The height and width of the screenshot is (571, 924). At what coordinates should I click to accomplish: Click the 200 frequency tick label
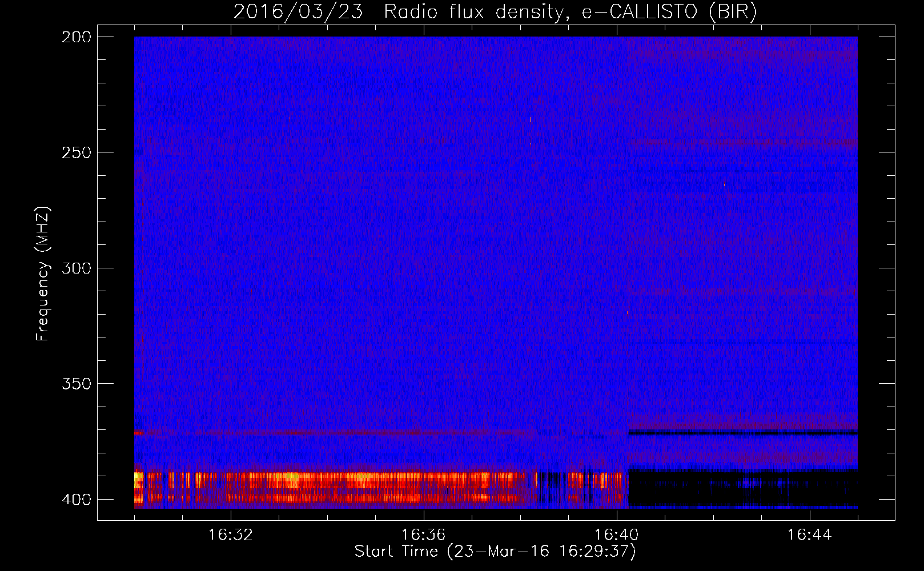[x=77, y=37]
